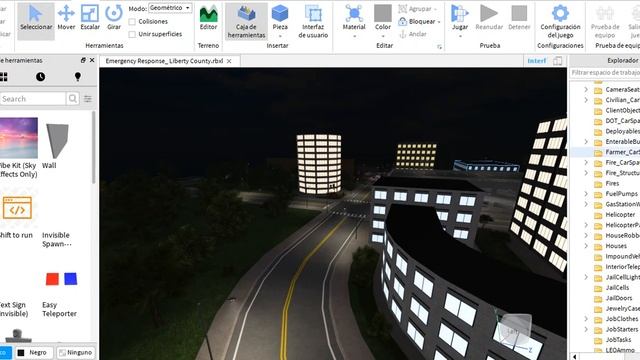
Task: Open the Jugar dropdown arrow
Action: [x=460, y=36]
